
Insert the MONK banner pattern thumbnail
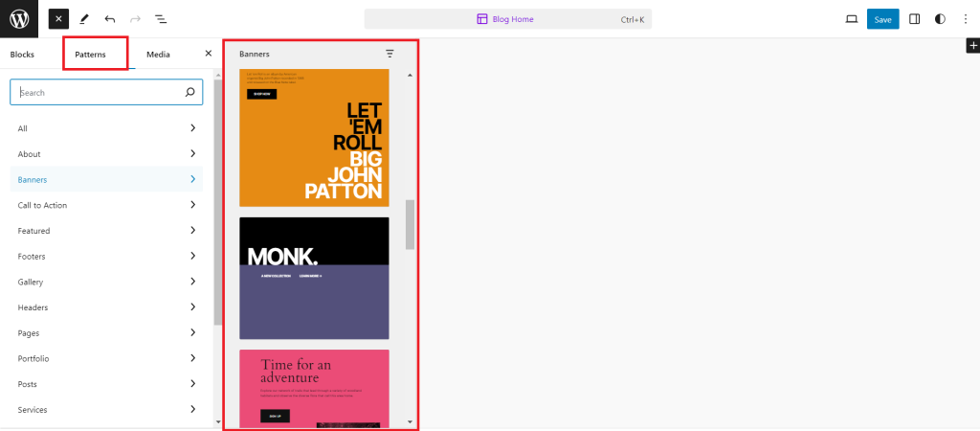click(314, 278)
